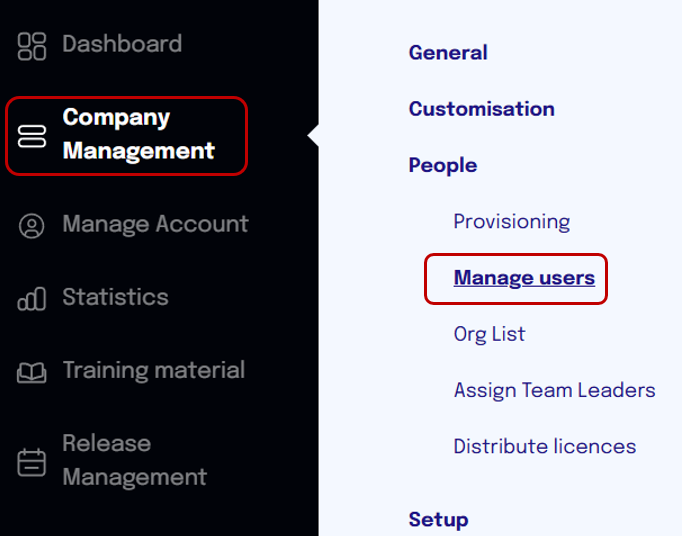
Task: Expand the Setup section heading
Action: click(x=438, y=519)
